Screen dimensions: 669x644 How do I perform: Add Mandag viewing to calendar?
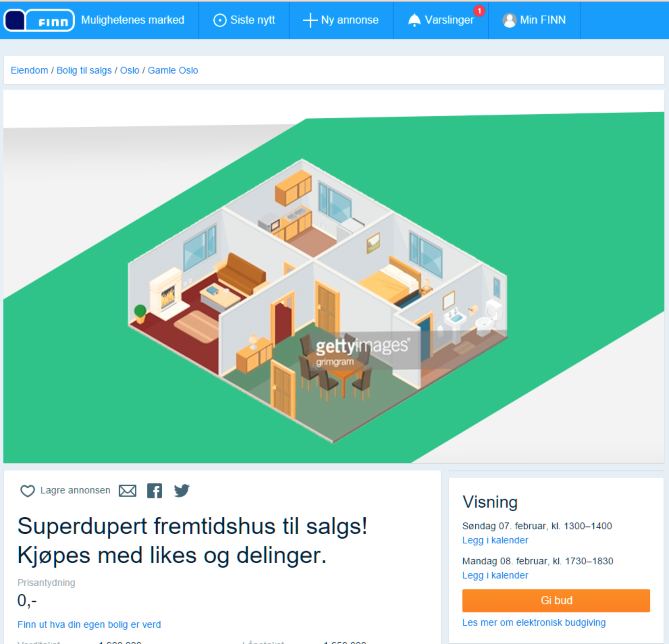coord(495,575)
